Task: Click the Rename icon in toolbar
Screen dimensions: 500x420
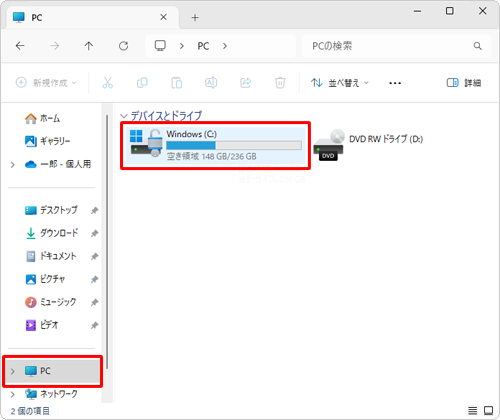Action: pos(211,82)
